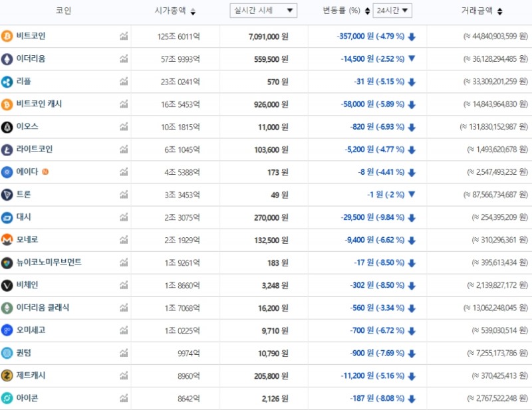Open the 24시간 period dropdown
Image resolution: width=532 pixels, height=410 pixels.
[393, 11]
